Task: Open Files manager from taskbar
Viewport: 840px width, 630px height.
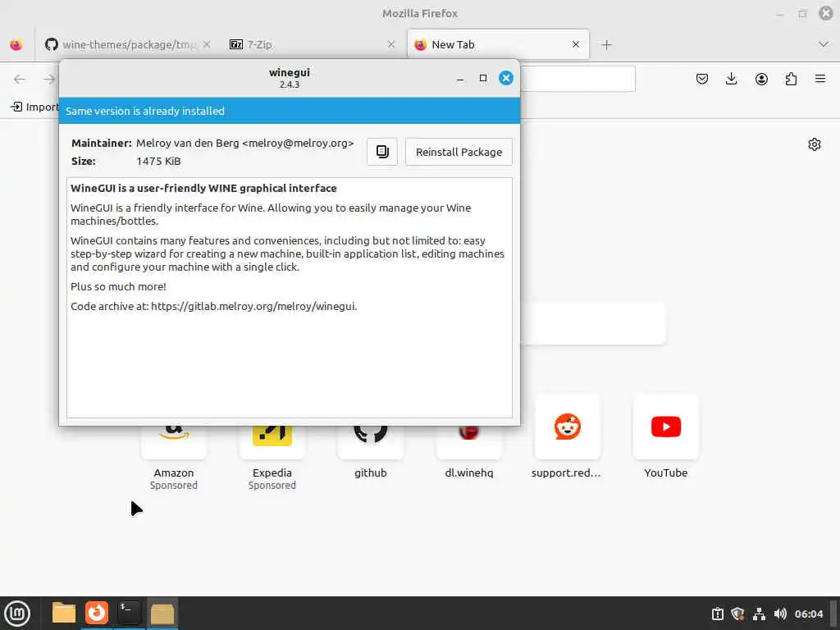Action: 64,614
